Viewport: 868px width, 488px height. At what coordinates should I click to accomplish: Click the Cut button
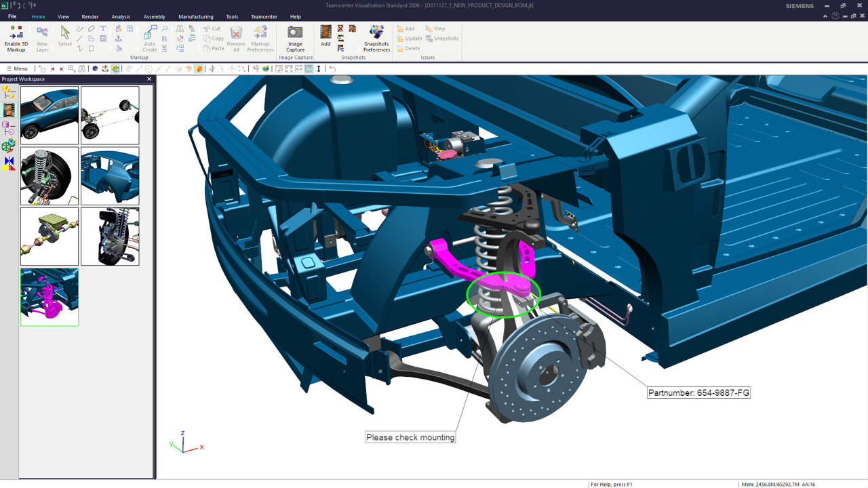click(x=212, y=28)
